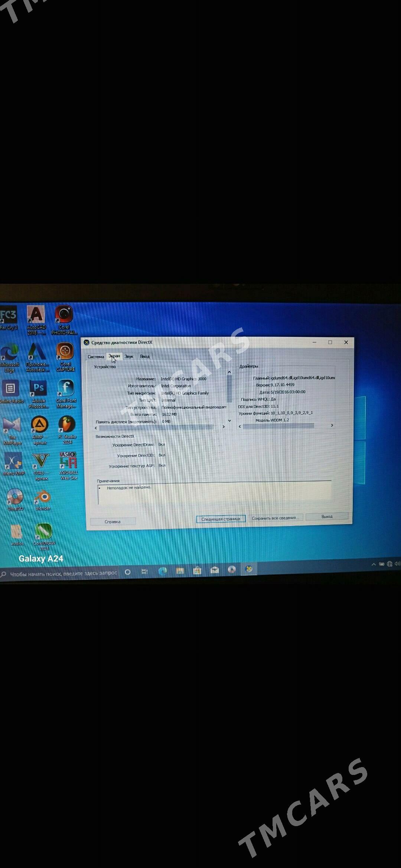Click the Ускорение Direct3D label
This screenshot has height=868, width=401.
136,456
